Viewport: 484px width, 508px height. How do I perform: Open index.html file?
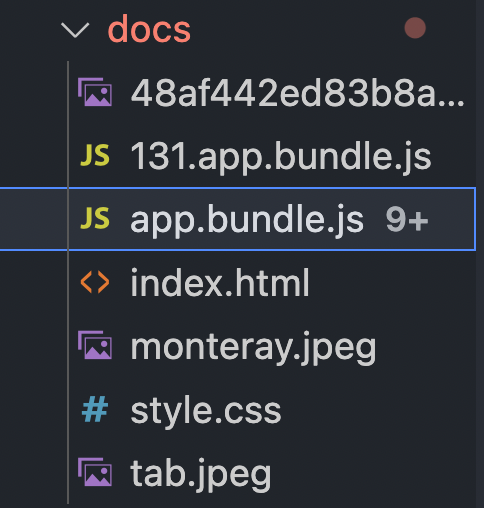220,283
